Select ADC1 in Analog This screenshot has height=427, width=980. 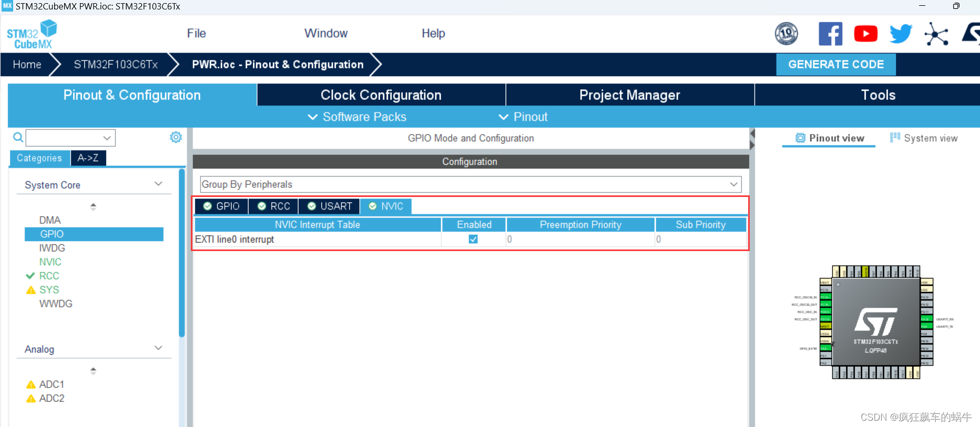[52, 384]
